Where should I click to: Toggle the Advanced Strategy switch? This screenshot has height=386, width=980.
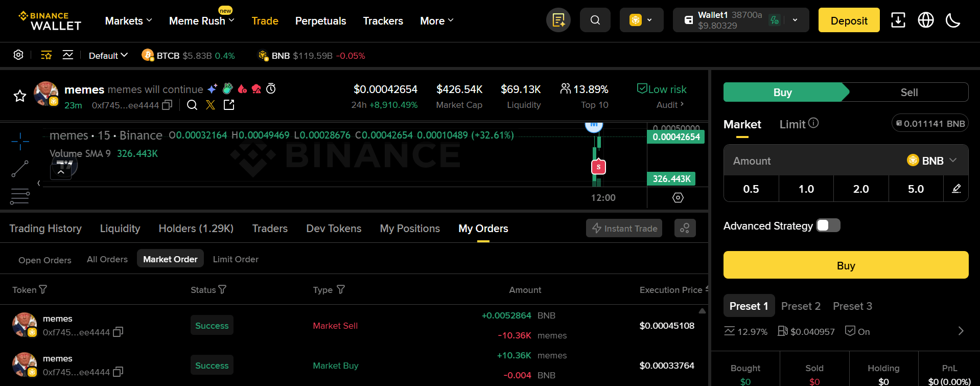click(x=828, y=225)
